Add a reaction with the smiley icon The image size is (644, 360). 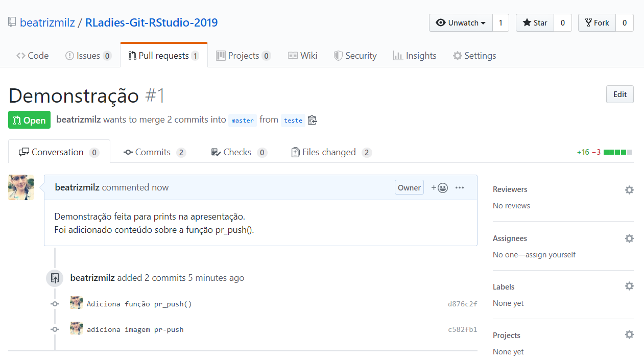tap(439, 187)
